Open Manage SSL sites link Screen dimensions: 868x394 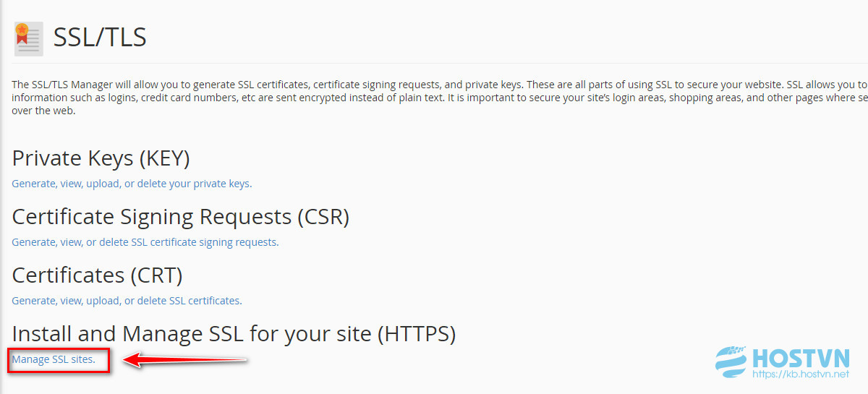pos(54,359)
